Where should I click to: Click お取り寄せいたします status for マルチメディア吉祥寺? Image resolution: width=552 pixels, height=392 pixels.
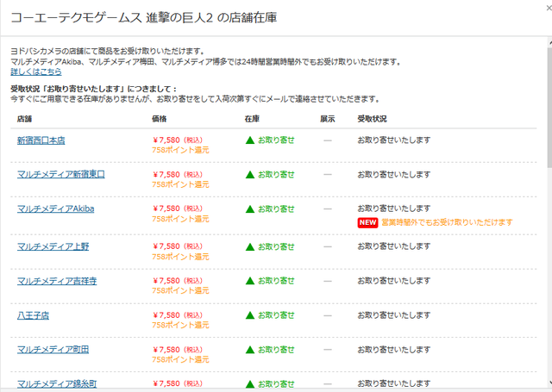394,281
